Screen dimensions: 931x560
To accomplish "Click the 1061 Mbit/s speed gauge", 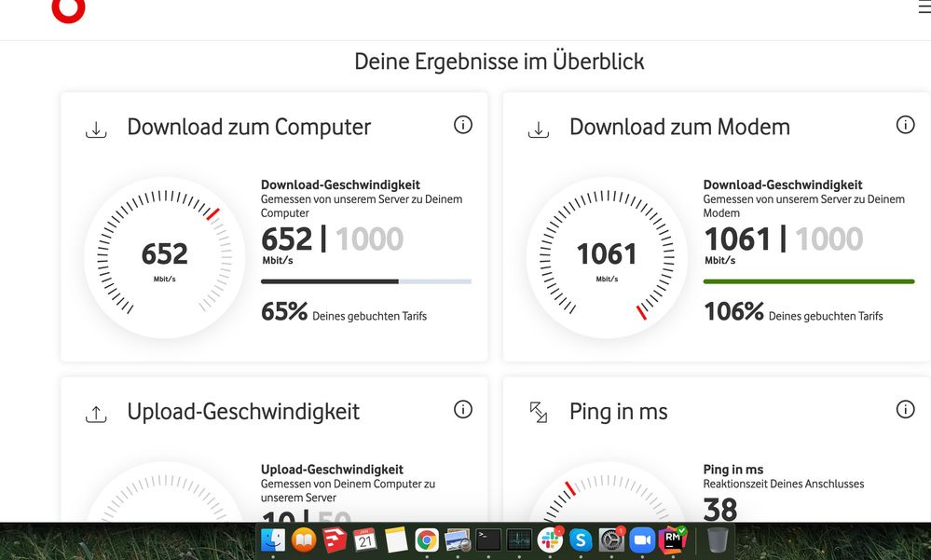I will click(607, 258).
